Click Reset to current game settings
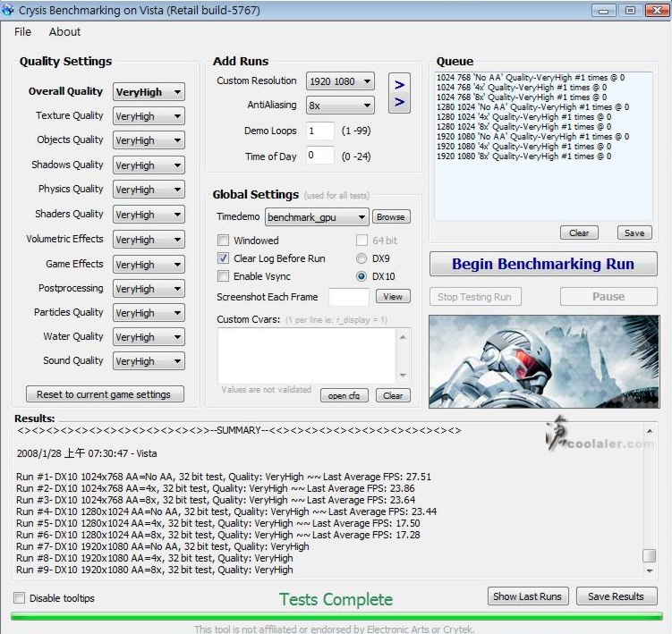The width and height of the screenshot is (672, 634). tap(105, 394)
